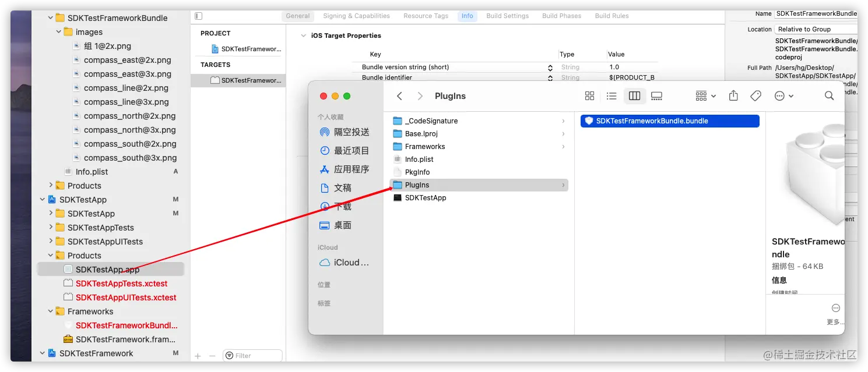Expand SDKTestAppUITests folder
868x372 pixels.
click(51, 242)
